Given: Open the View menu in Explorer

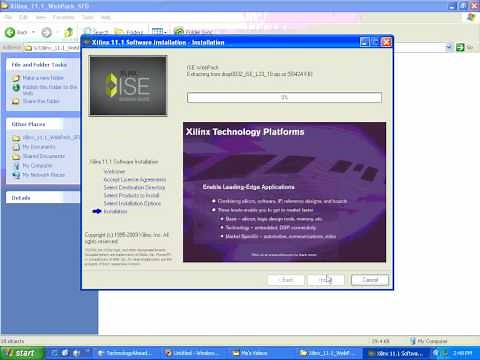Looking at the screenshot, I should coord(41,17).
